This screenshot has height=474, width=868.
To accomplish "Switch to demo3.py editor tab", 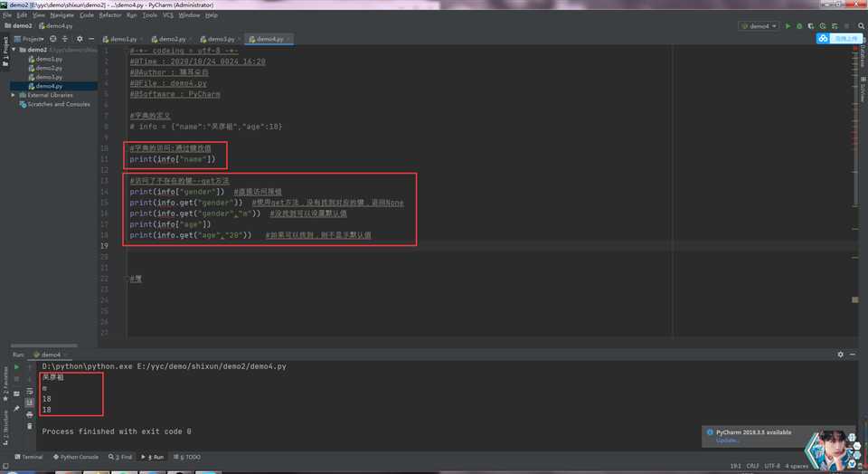I will (x=221, y=39).
